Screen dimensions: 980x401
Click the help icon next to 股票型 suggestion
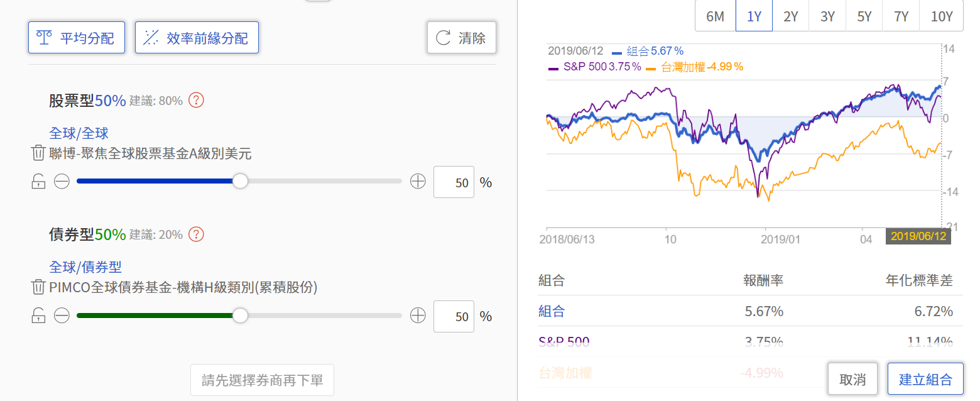coord(197,100)
